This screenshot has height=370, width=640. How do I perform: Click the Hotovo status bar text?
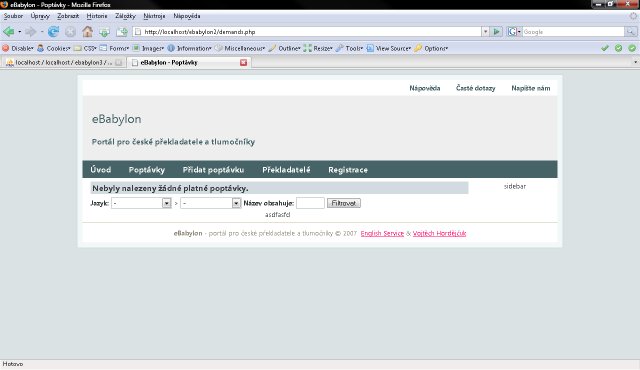(x=13, y=364)
